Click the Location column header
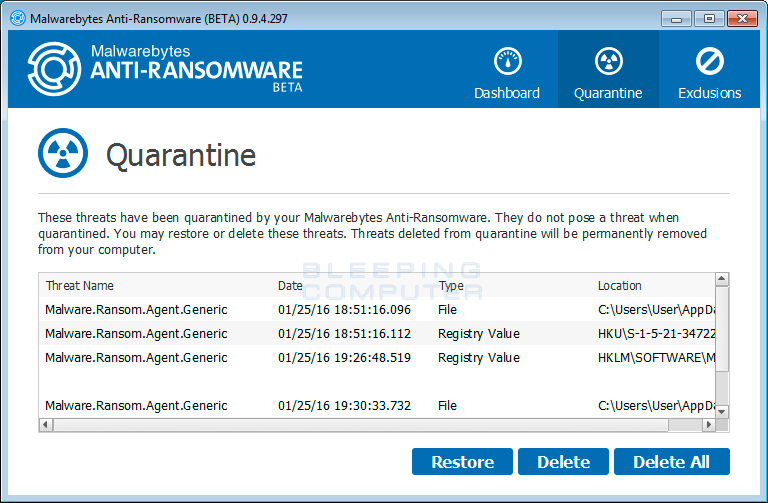Image resolution: width=768 pixels, height=503 pixels. click(620, 286)
